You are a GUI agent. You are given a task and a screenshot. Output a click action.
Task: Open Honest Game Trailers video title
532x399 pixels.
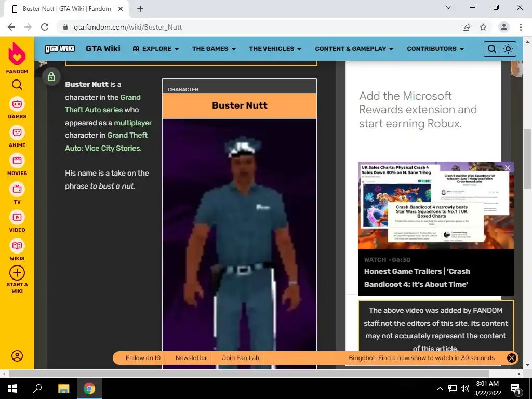tap(417, 277)
